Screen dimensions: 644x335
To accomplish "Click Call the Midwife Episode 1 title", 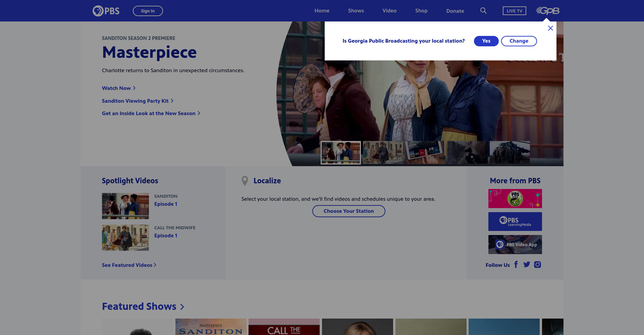I will click(166, 236).
